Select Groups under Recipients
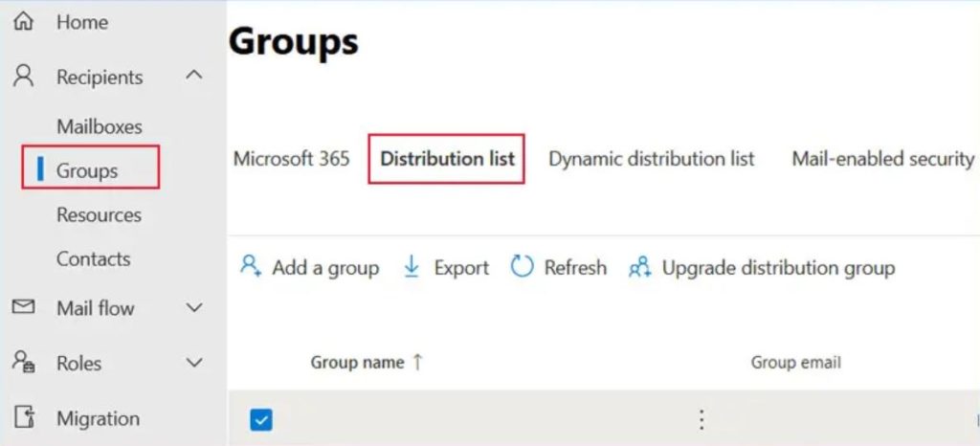Screen dimensions: 980x446 tap(87, 170)
